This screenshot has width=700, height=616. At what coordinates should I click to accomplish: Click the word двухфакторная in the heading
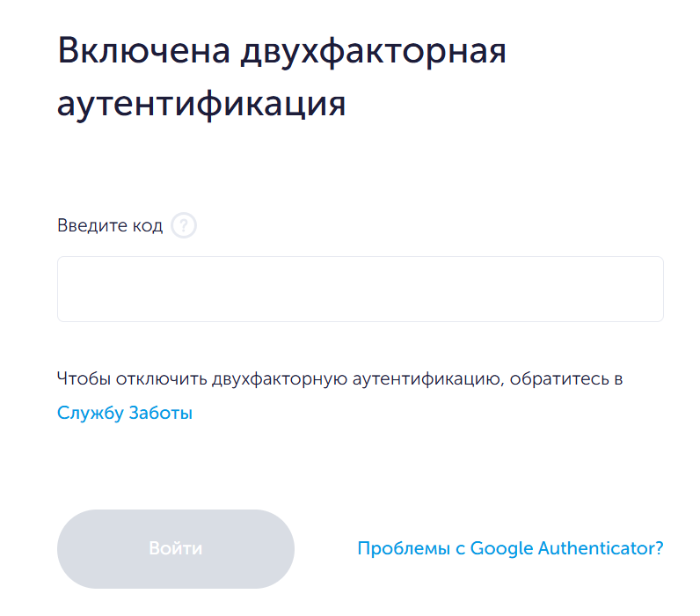click(372, 52)
